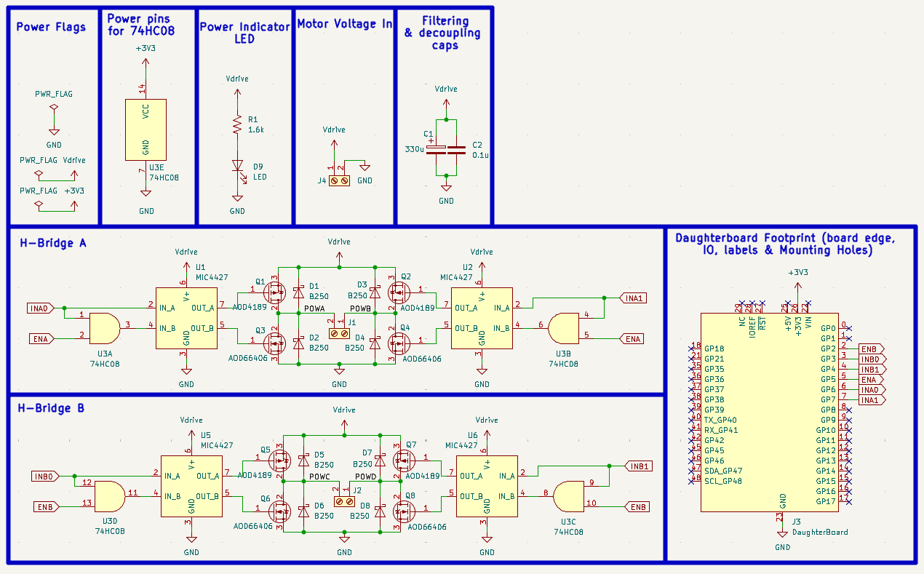Click the R1 1.6k resistor symbol
Image resolution: width=924 pixels, height=574 pixels.
click(236, 124)
